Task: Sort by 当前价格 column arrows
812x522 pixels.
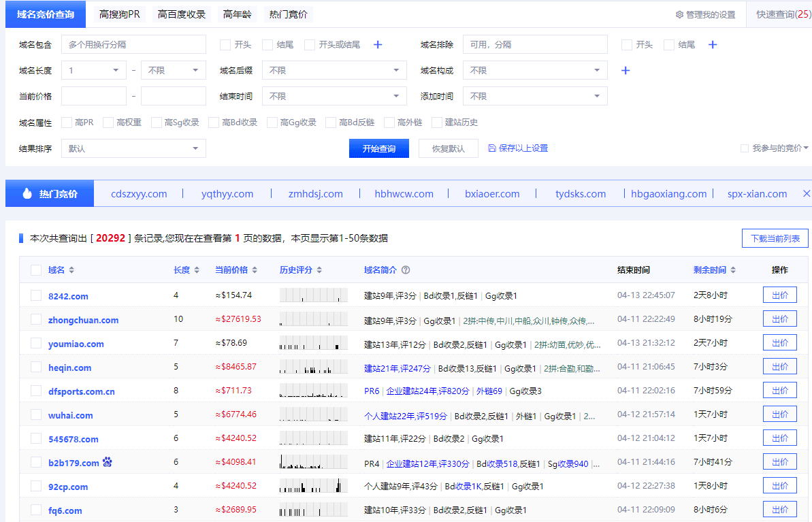Action: 255,270
